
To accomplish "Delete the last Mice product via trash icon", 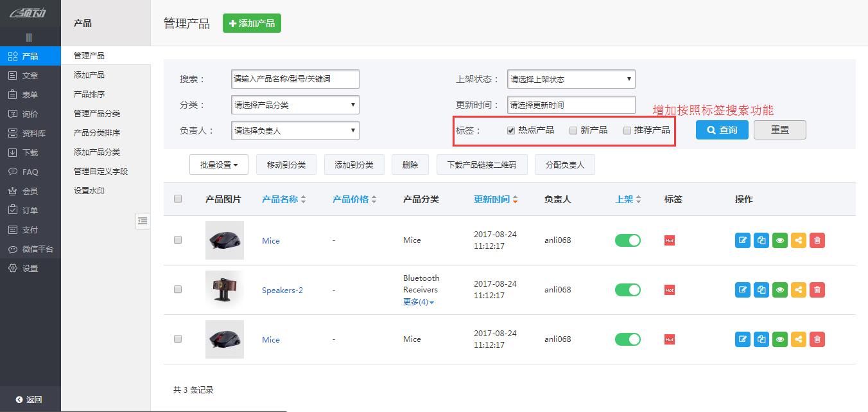I will 817,339.
